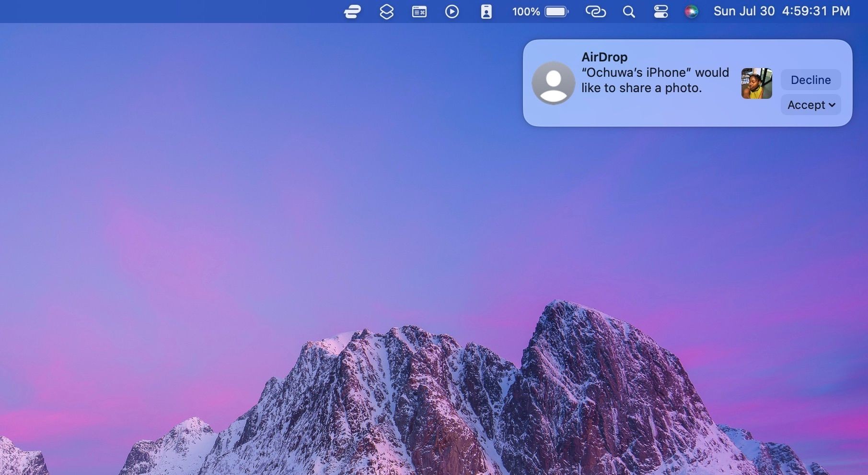Activate Siri from the menu bar

click(691, 12)
